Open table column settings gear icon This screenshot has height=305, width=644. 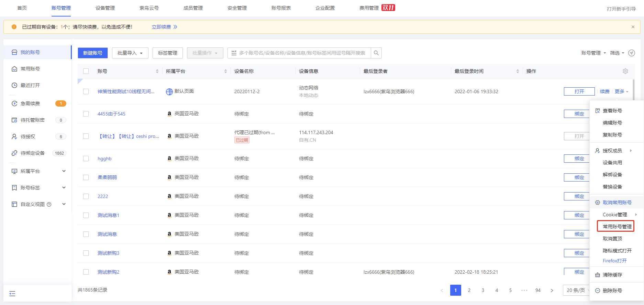(x=625, y=71)
